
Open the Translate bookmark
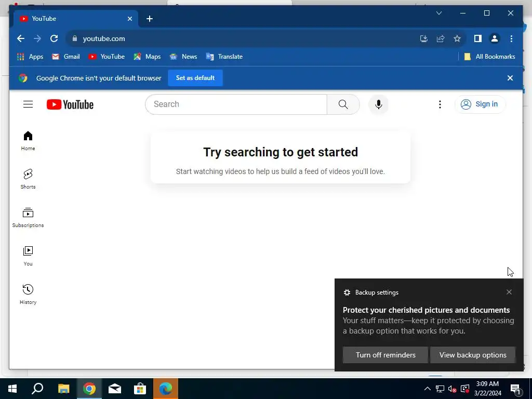point(224,57)
